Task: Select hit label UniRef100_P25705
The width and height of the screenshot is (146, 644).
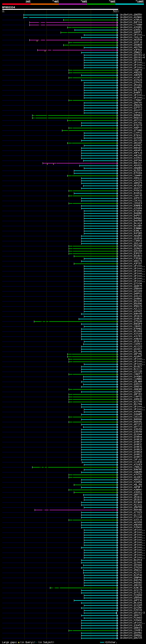Action: tap(131, 610)
